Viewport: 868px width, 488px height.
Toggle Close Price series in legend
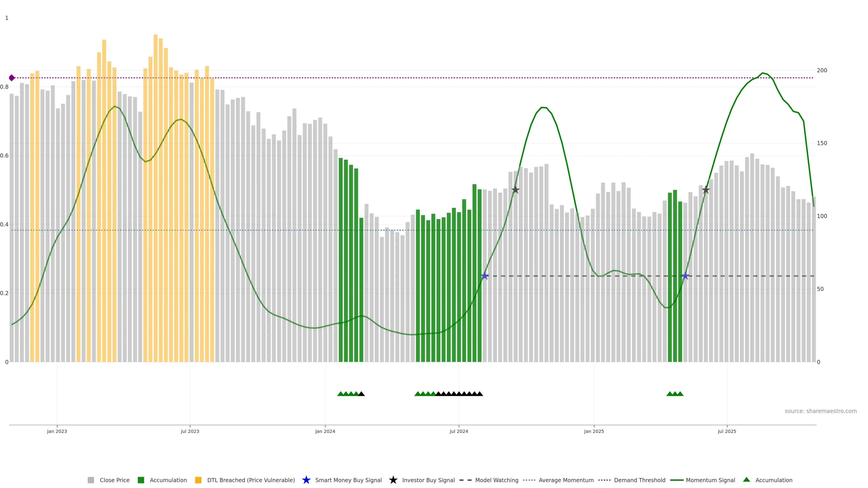point(114,480)
